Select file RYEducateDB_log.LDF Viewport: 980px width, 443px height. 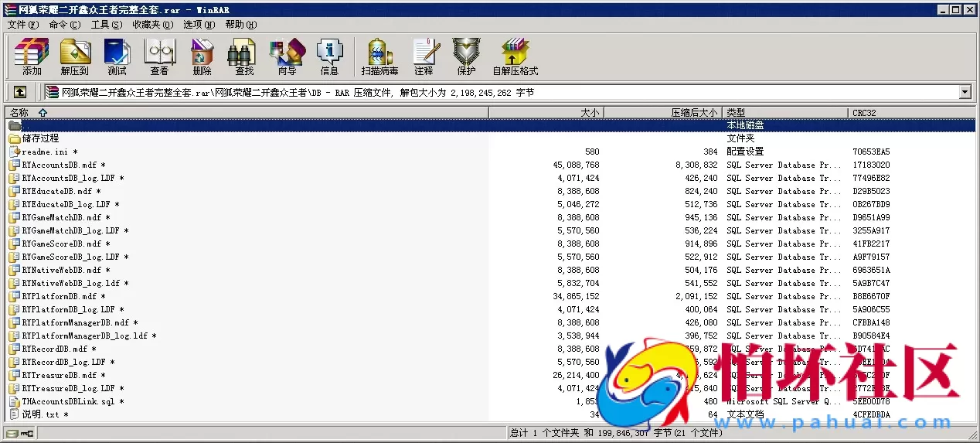(x=490, y=204)
